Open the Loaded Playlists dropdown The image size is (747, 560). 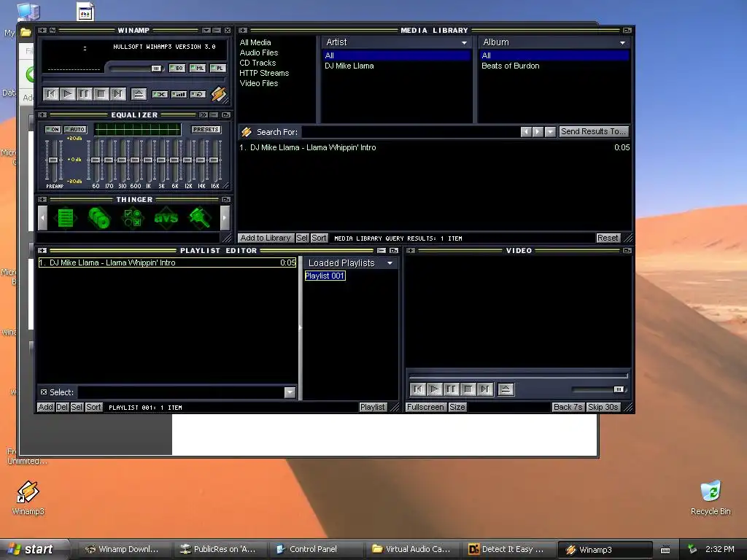pyautogui.click(x=390, y=262)
